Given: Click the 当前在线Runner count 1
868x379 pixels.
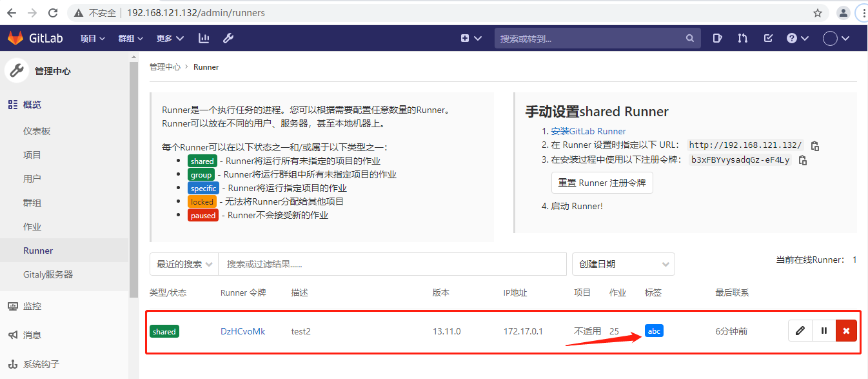Looking at the screenshot, I should 854,260.
